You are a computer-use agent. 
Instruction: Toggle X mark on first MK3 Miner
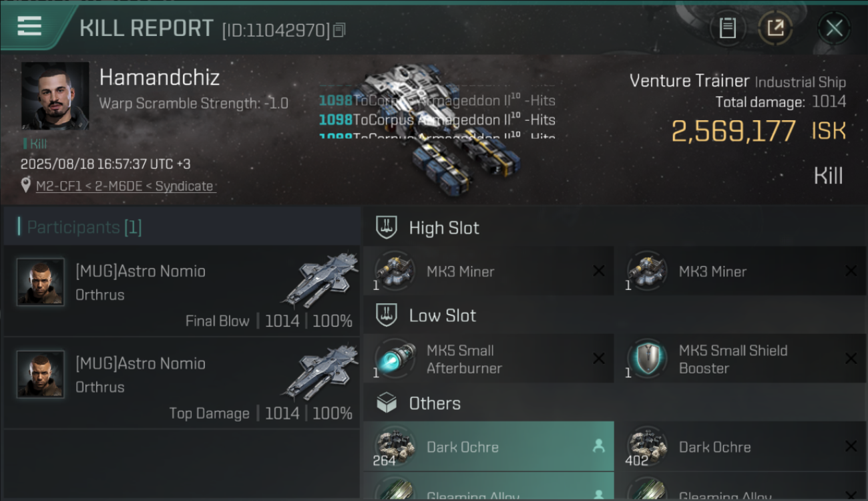click(x=599, y=271)
